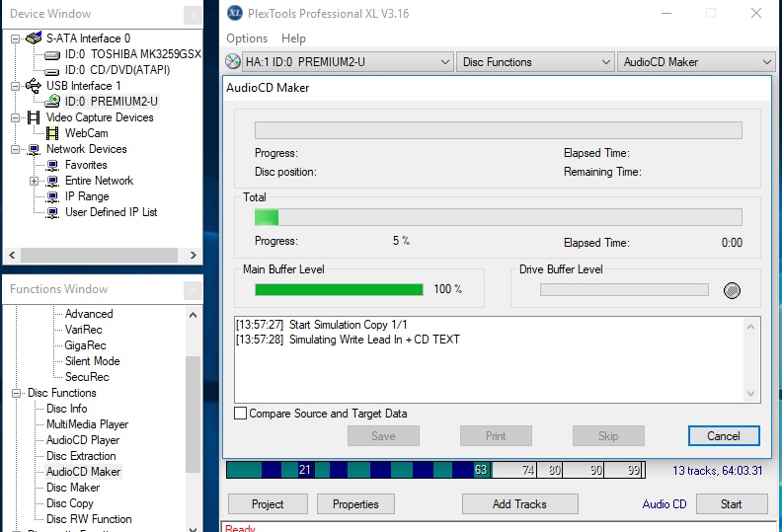The image size is (782, 532).
Task: Click log area scroll down arrow
Action: click(751, 394)
